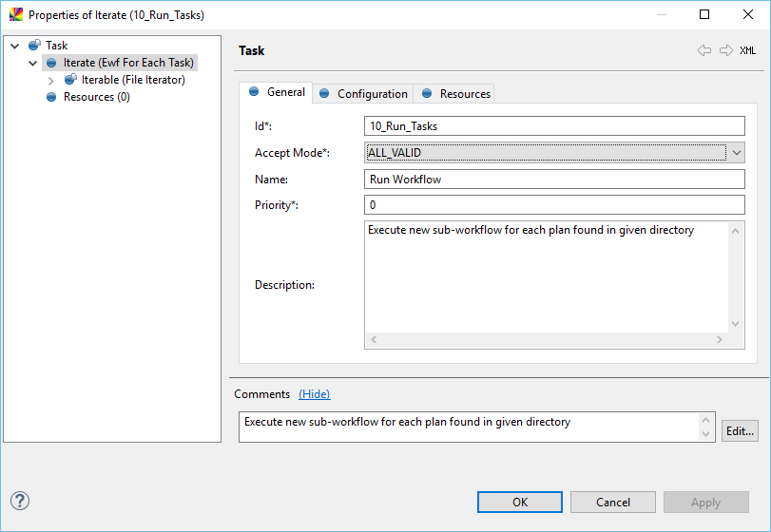Click the OK button

click(520, 503)
